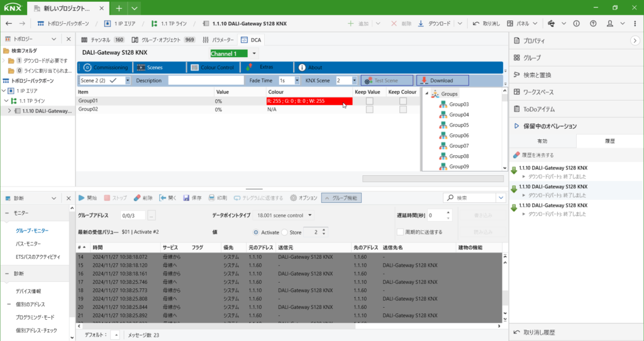
Task: Collapse the Groups tree node
Action: point(426,94)
